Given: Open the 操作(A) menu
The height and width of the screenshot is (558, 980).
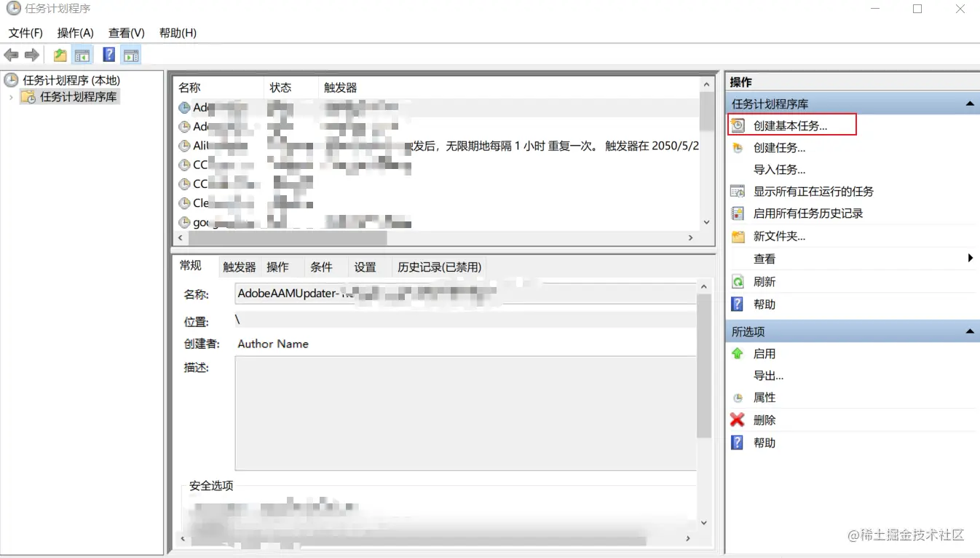Looking at the screenshot, I should [x=76, y=33].
